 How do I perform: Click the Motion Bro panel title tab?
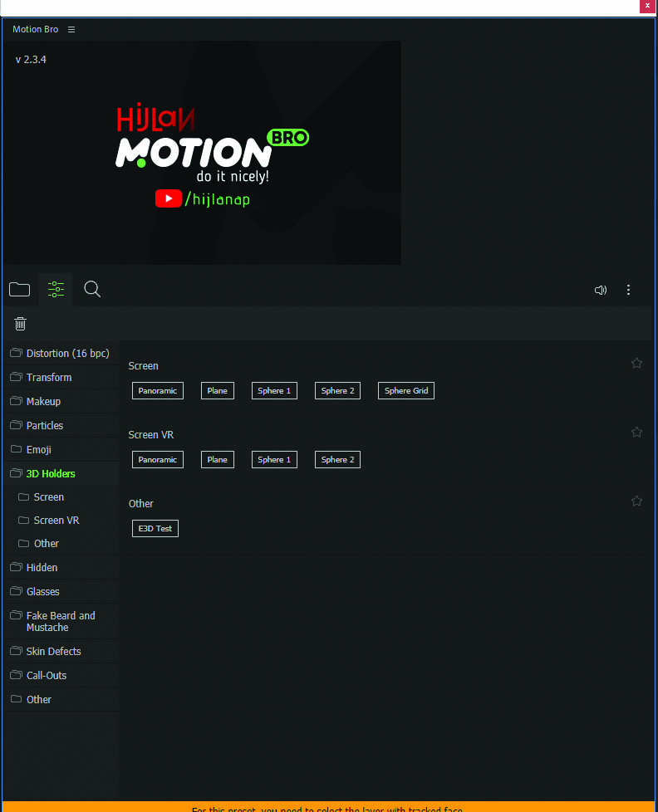click(x=35, y=30)
